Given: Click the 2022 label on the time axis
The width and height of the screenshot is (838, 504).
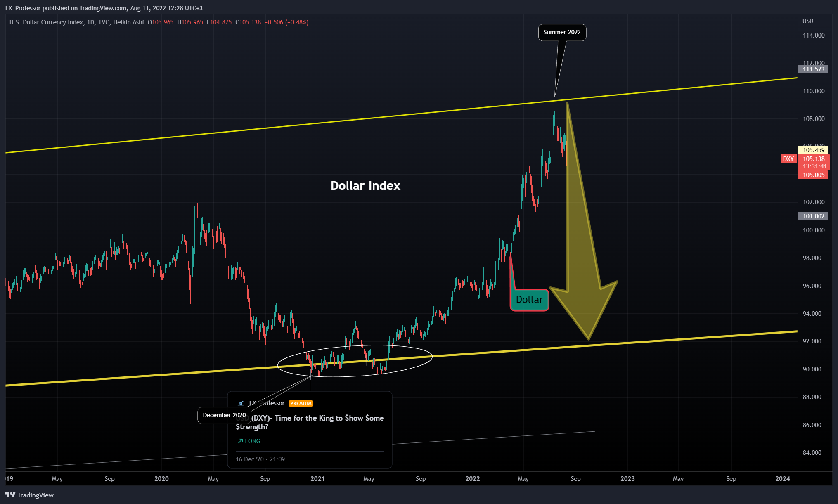Looking at the screenshot, I should (x=473, y=479).
